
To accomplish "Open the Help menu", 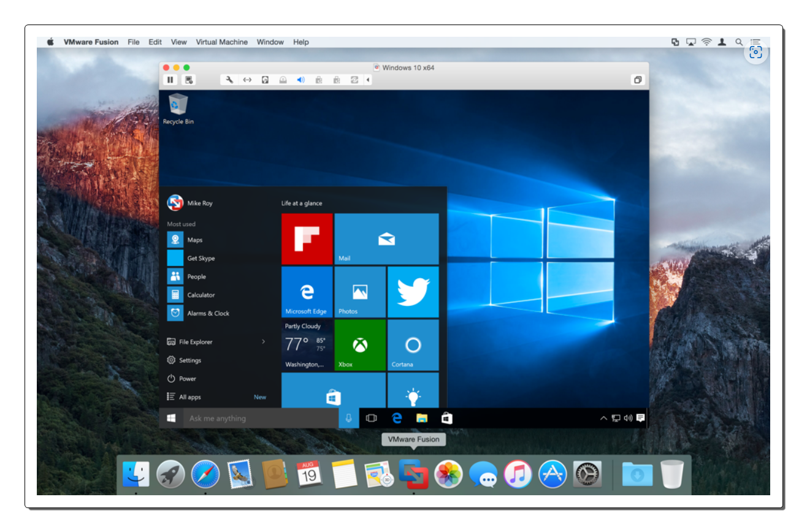I will pos(301,42).
